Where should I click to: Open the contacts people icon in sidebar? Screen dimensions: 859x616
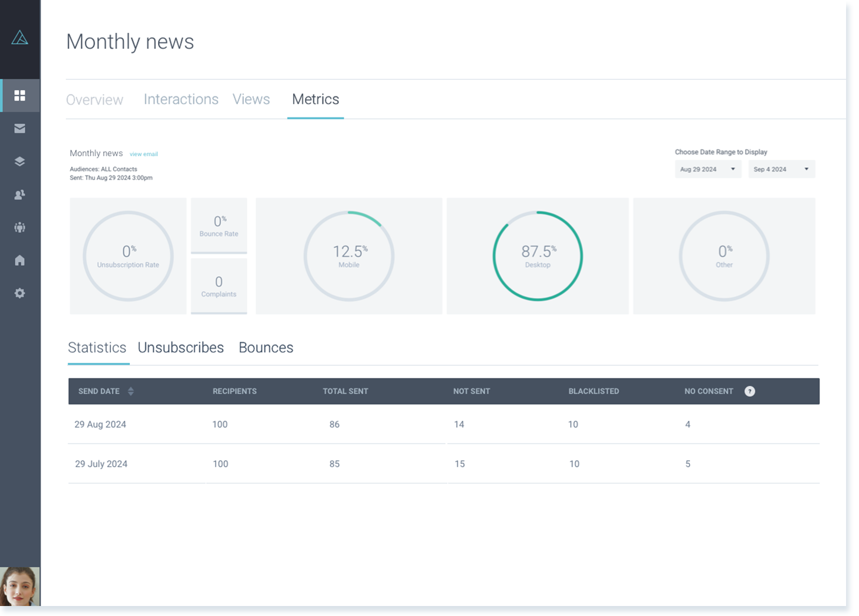[20, 194]
